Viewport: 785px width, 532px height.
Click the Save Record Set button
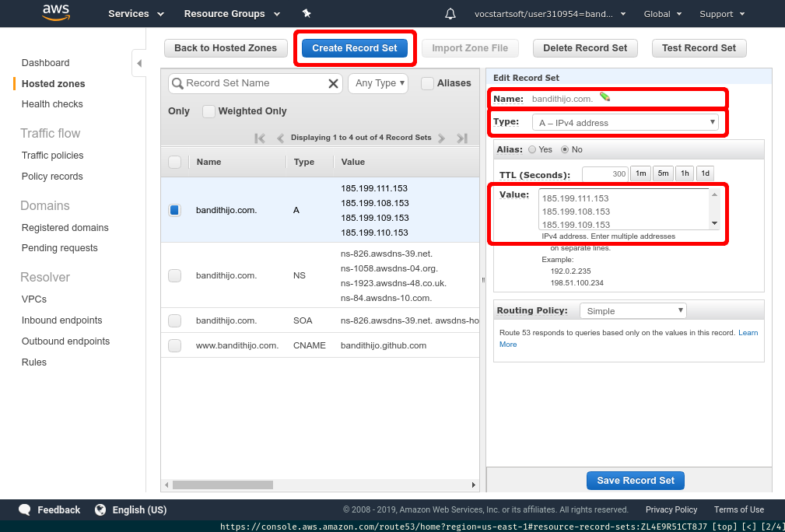click(636, 481)
